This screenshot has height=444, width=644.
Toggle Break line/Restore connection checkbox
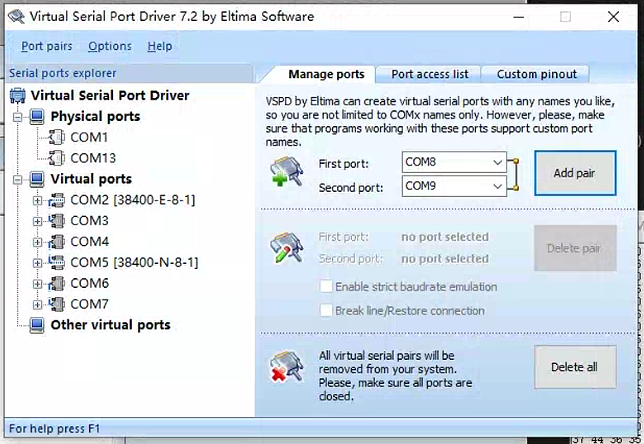326,310
